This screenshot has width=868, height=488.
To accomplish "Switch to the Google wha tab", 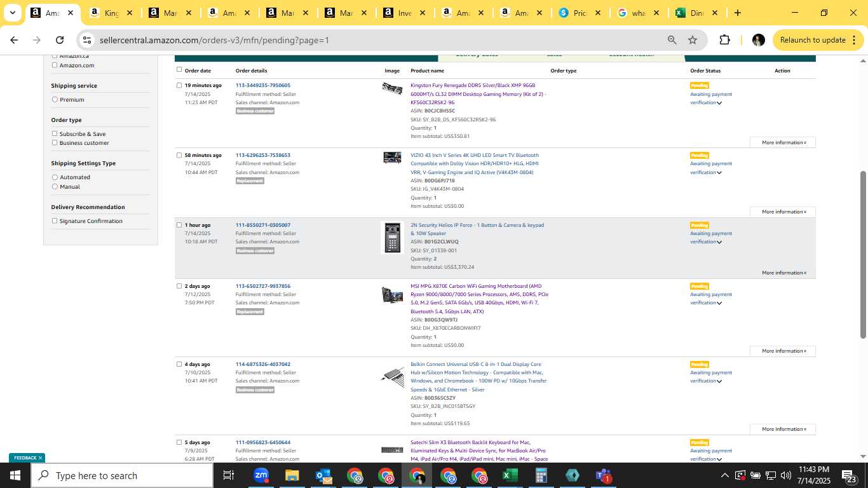I will pyautogui.click(x=638, y=13).
